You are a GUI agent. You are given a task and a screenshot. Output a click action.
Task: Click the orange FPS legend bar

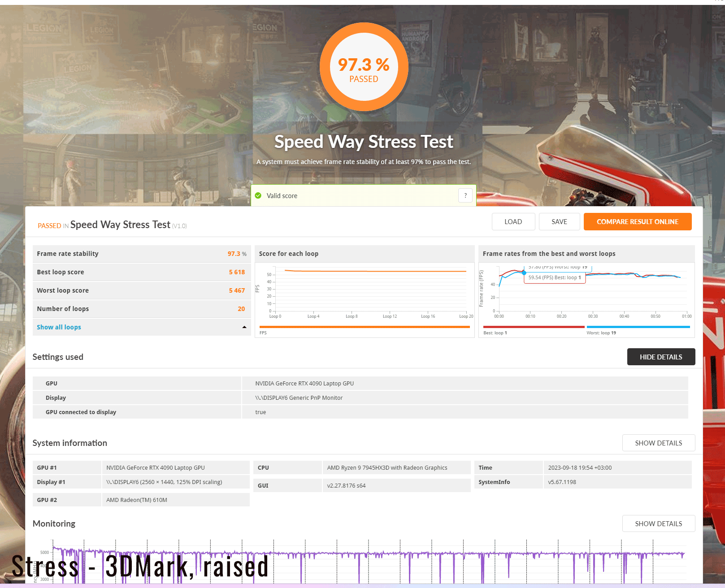point(365,327)
